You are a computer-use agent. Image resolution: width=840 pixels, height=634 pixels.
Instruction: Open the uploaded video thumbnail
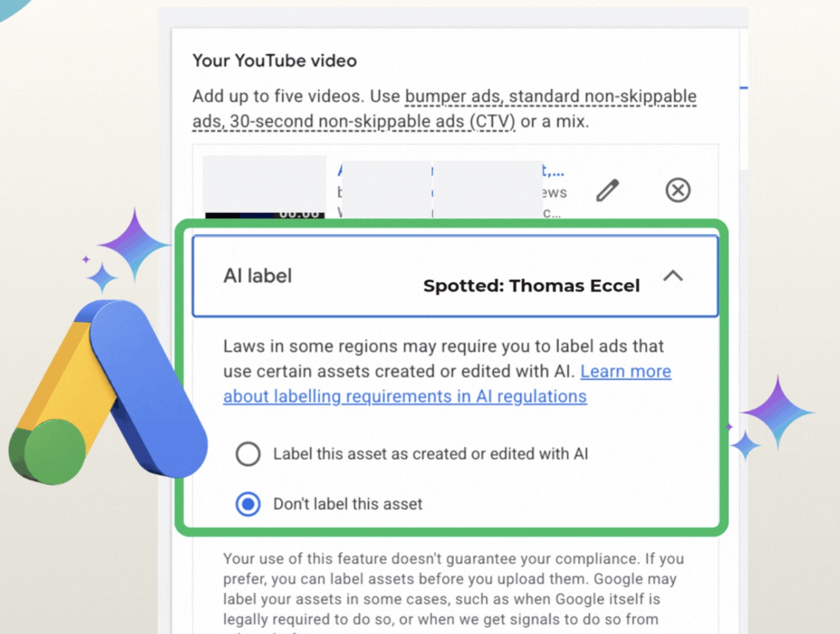(264, 186)
